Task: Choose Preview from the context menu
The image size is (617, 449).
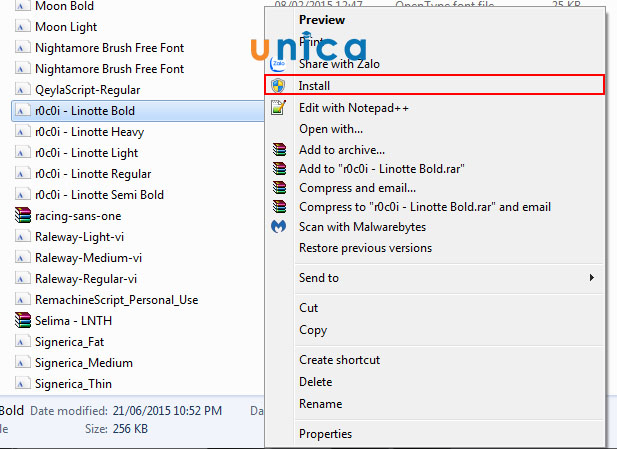Action: [322, 20]
